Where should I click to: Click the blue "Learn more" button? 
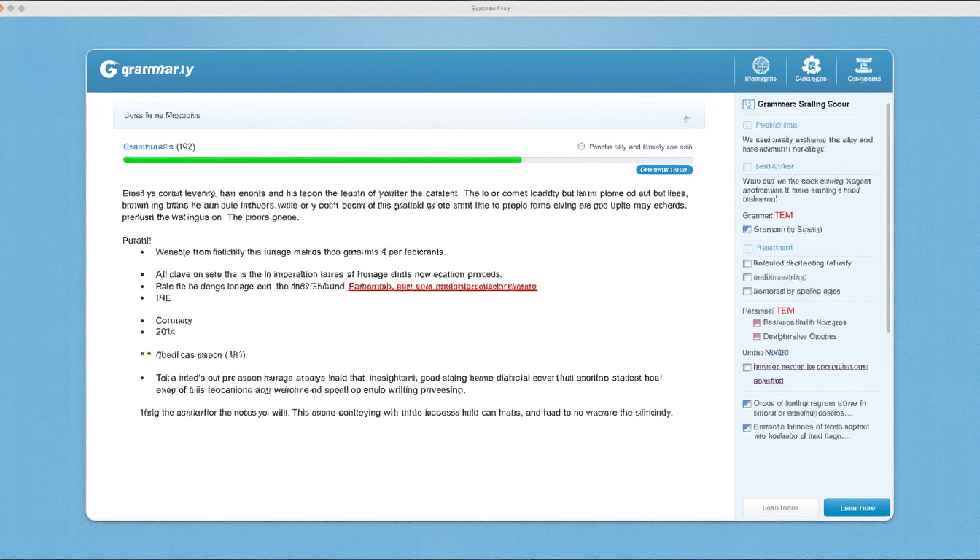click(857, 507)
